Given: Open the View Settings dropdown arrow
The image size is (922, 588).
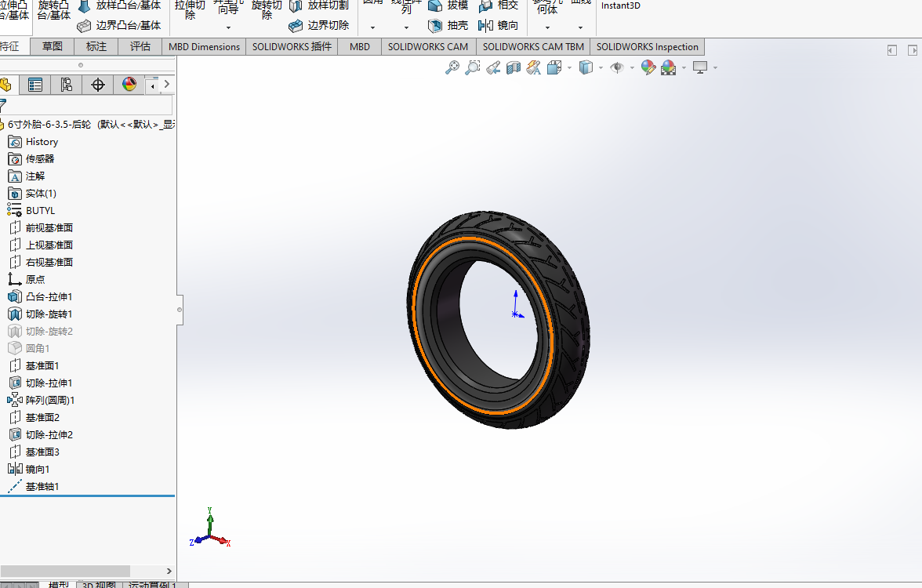Looking at the screenshot, I should (715, 68).
